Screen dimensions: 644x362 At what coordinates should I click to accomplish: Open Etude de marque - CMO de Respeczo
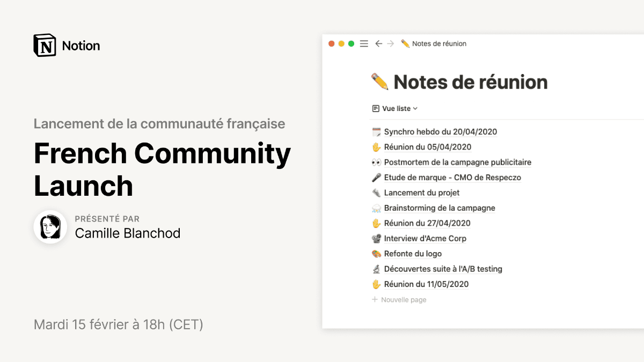[x=452, y=178]
